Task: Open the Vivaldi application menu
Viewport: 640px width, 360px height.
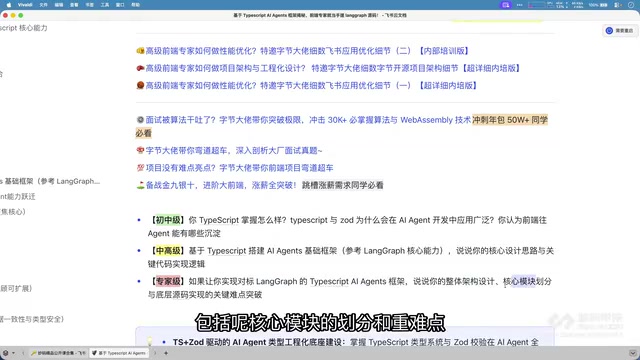Action: pyautogui.click(x=25, y=5)
